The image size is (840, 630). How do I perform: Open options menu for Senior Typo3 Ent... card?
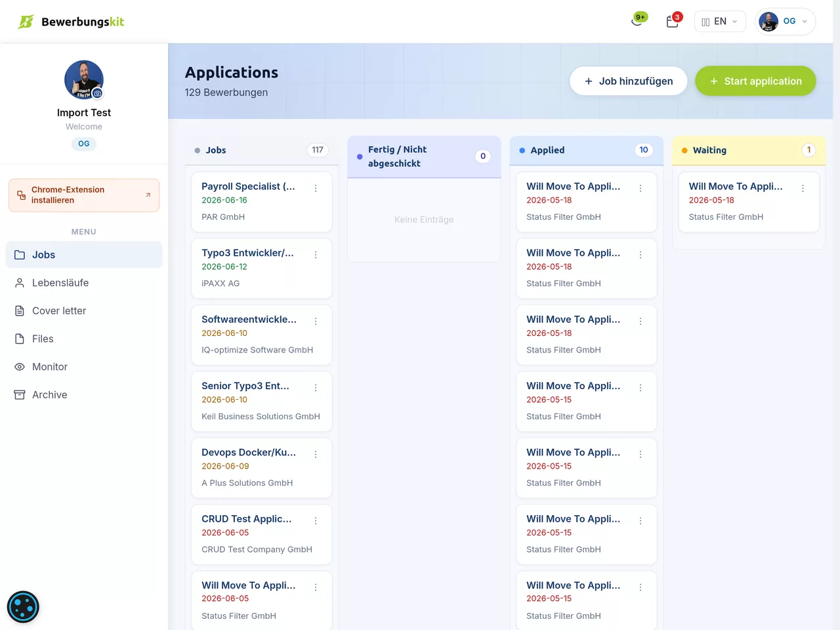[316, 388]
